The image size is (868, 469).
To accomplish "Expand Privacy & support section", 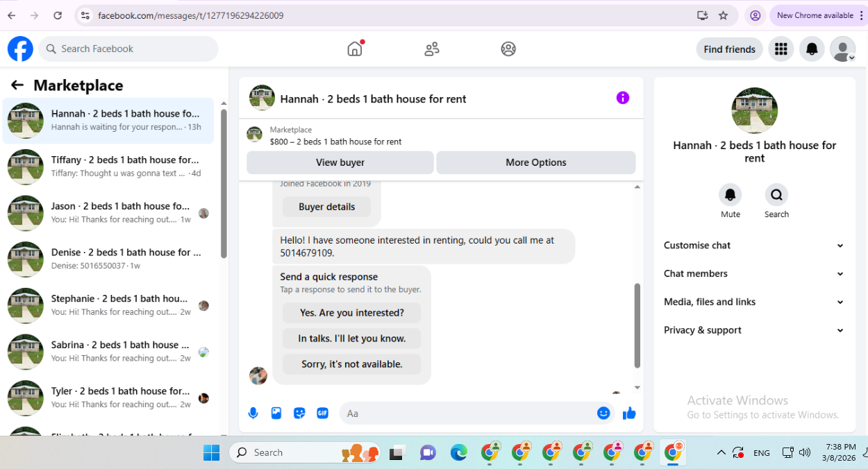I will click(754, 331).
